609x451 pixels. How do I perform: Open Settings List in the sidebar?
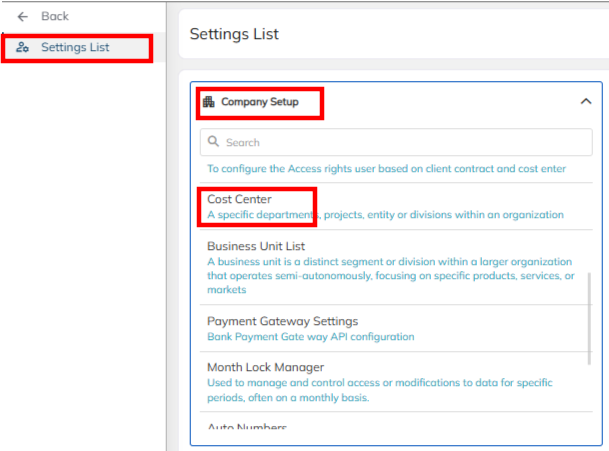[x=75, y=47]
